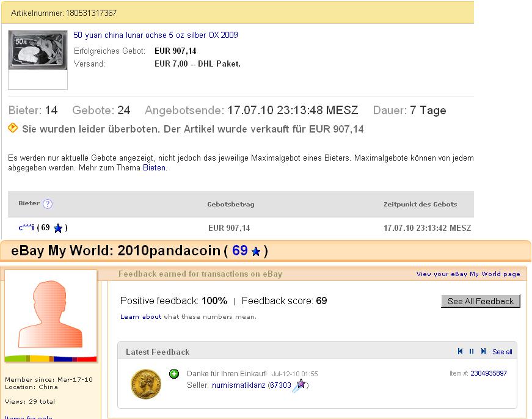
Task: Click the blue star next to bidder c***i
Action: coord(58,228)
